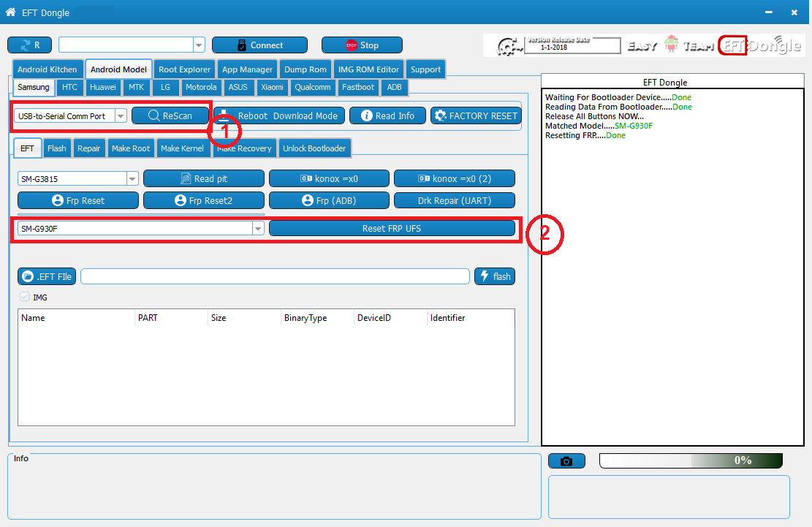Click 'Release All Buttons NOW...' log line
The height and width of the screenshot is (527, 812).
(594, 116)
